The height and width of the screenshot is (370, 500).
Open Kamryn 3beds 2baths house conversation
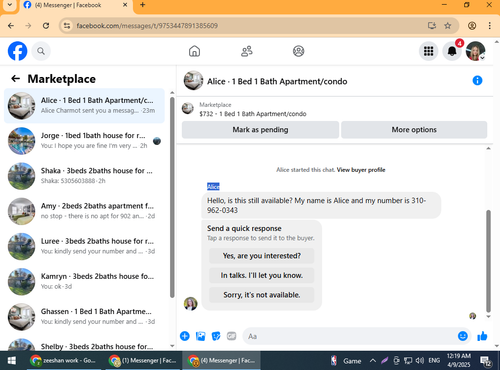(84, 282)
